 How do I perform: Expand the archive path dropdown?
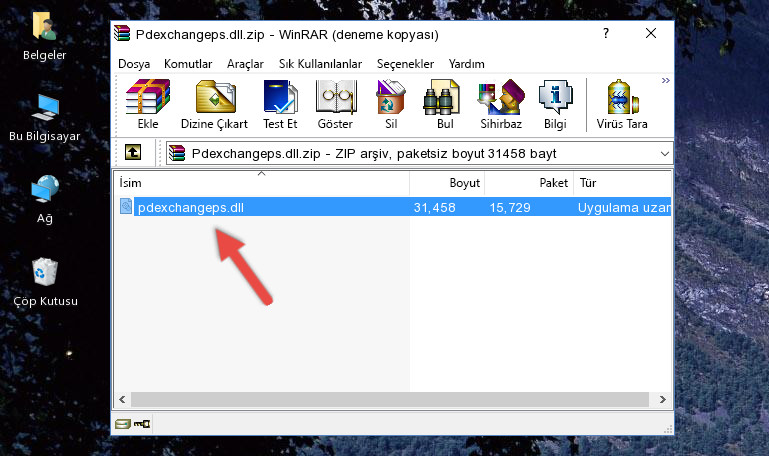tap(665, 153)
